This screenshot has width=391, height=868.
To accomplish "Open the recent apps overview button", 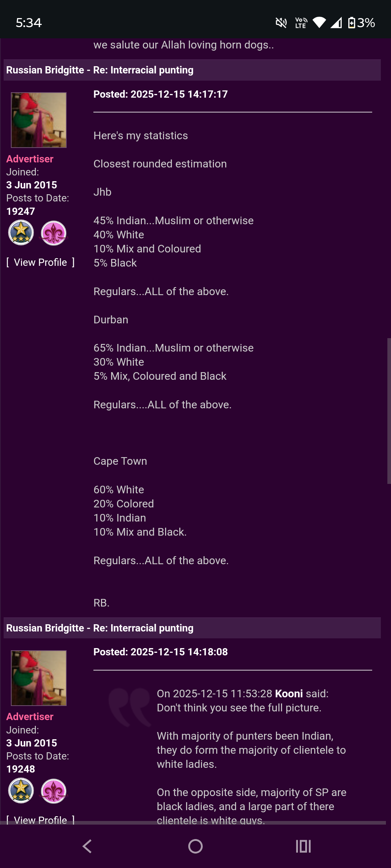I will point(303,846).
